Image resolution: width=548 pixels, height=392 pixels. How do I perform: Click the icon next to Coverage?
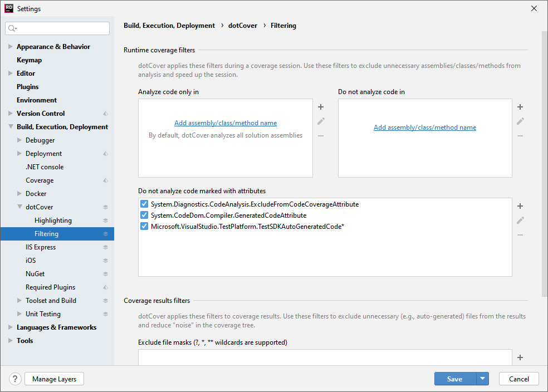[105, 180]
